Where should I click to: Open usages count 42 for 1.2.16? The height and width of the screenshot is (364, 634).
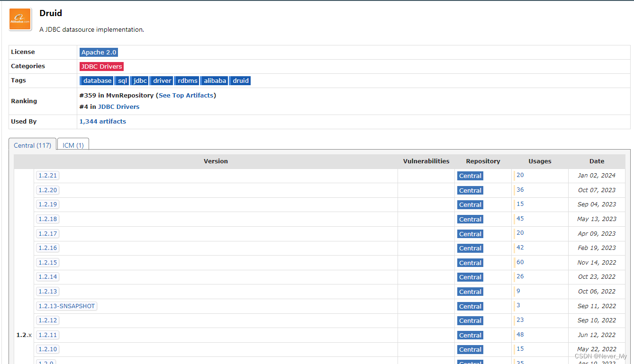[520, 247]
